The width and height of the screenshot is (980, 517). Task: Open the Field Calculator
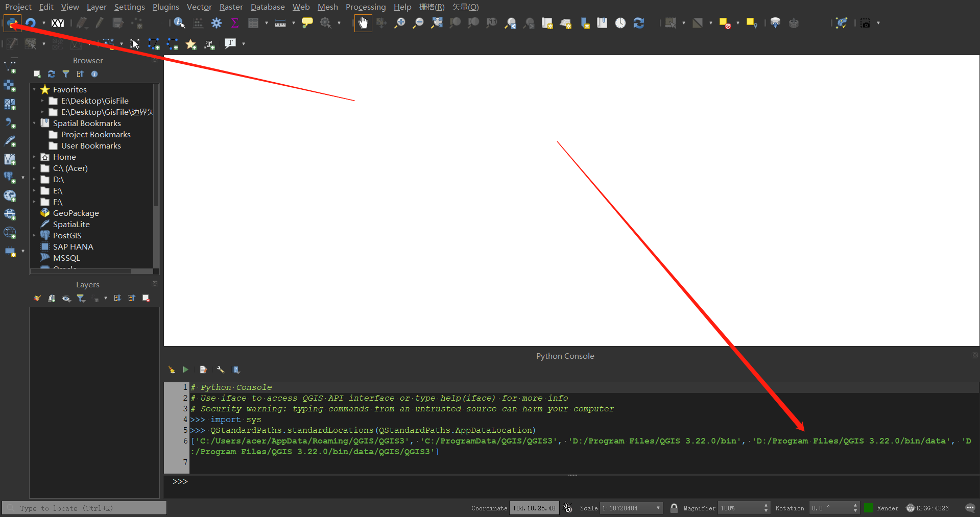[x=198, y=23]
